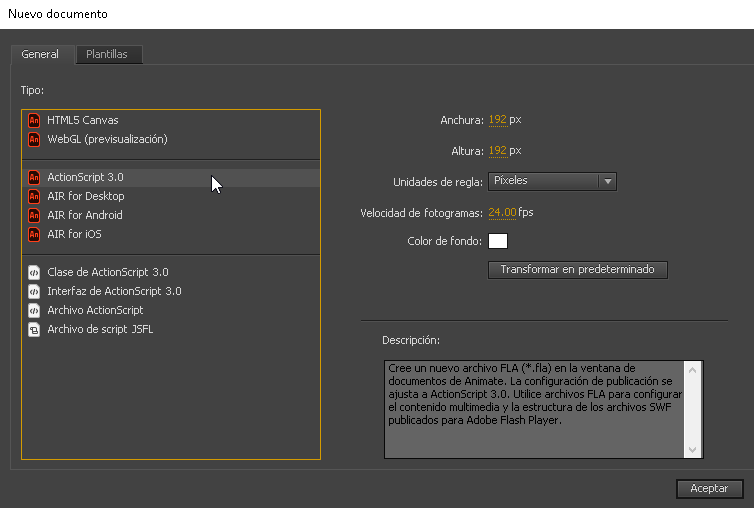Click description scrollbar down arrow
754x508 pixels.
pos(692,450)
